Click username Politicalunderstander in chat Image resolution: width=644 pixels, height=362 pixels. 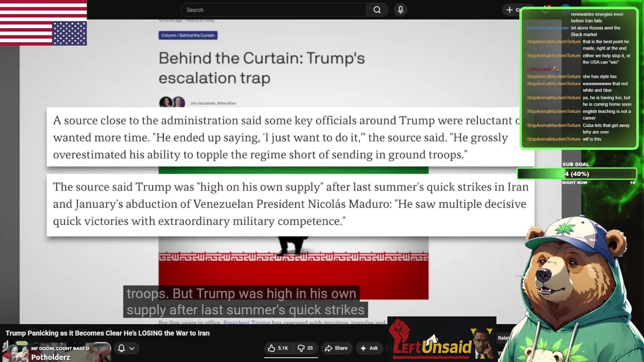point(548,28)
